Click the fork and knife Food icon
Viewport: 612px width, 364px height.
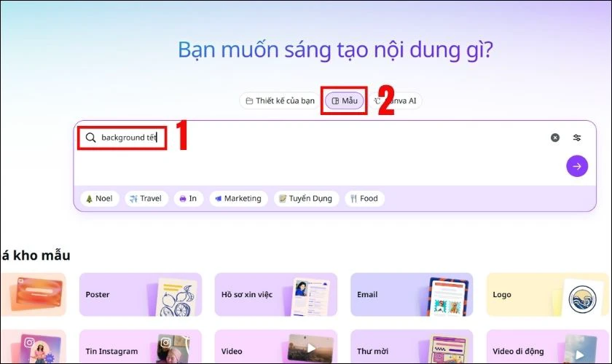tap(353, 199)
